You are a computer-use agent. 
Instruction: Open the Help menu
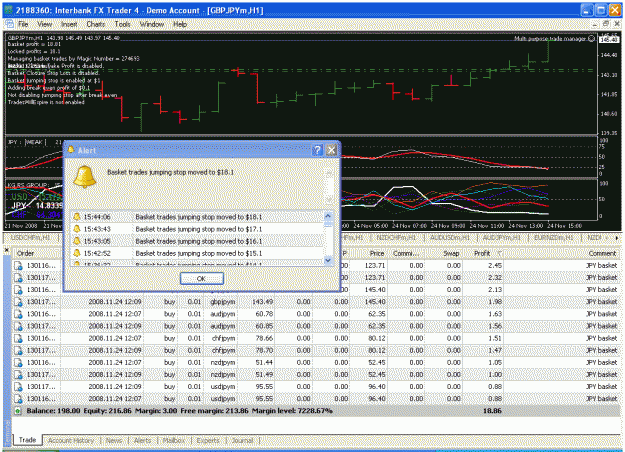pos(180,24)
